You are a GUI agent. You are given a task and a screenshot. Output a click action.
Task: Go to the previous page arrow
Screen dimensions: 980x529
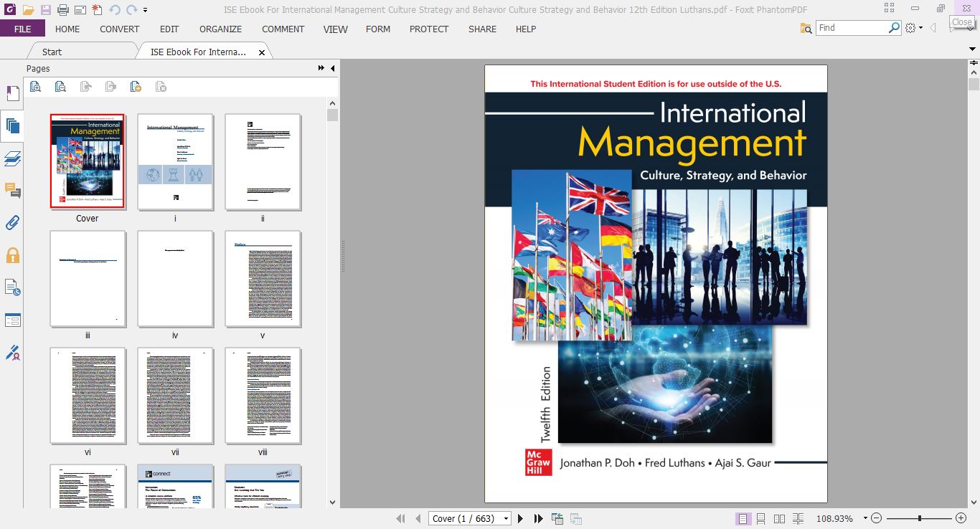418,518
